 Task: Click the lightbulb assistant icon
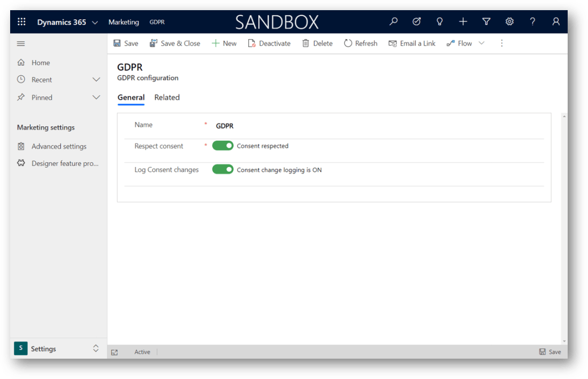tap(440, 22)
